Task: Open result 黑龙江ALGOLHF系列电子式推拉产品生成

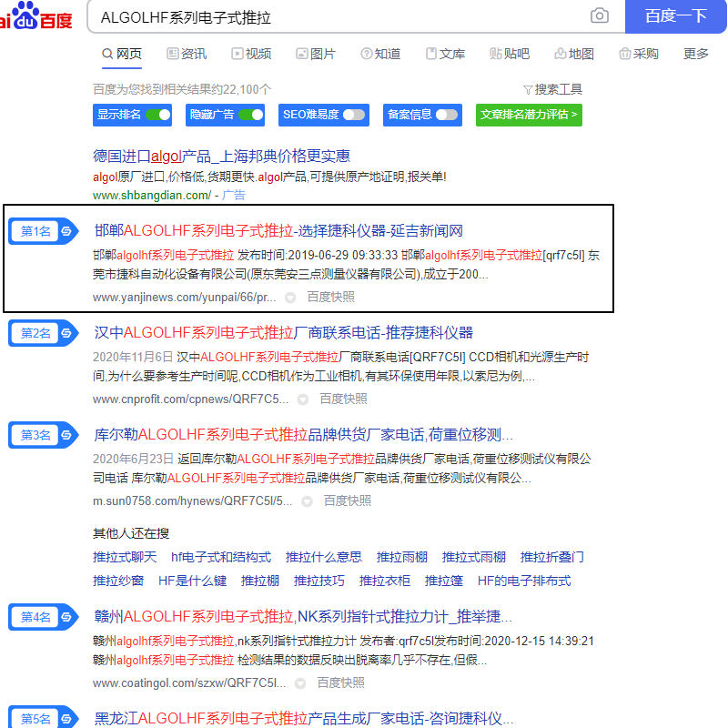Action: [x=304, y=719]
